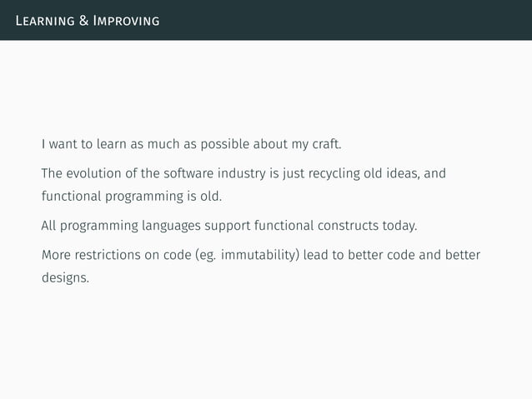Click the word "possible" in the first sentence

click(212, 145)
